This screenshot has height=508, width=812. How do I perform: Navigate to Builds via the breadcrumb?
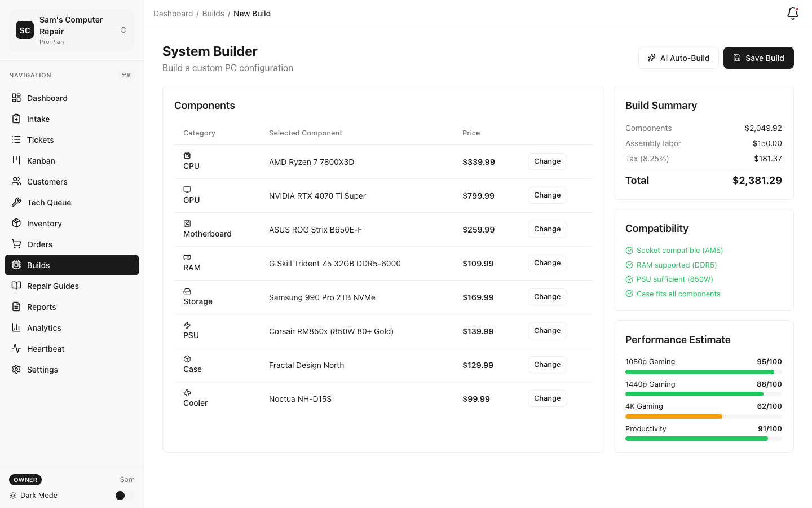pyautogui.click(x=213, y=13)
